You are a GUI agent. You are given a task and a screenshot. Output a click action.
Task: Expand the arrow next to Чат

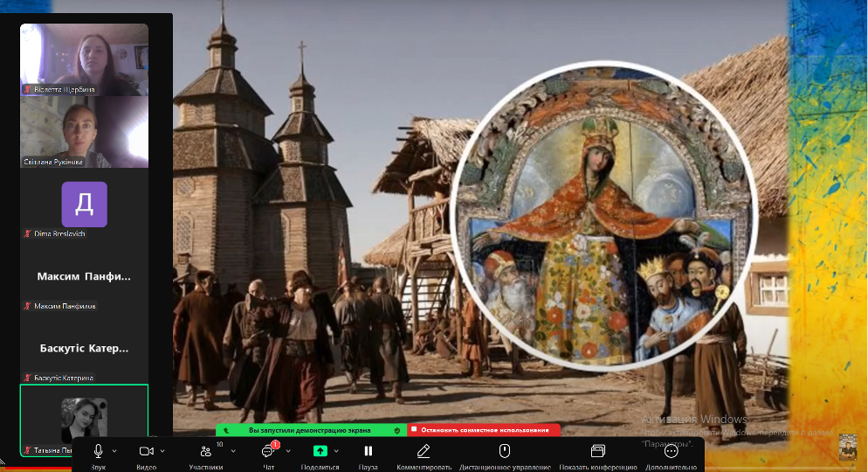(x=288, y=451)
